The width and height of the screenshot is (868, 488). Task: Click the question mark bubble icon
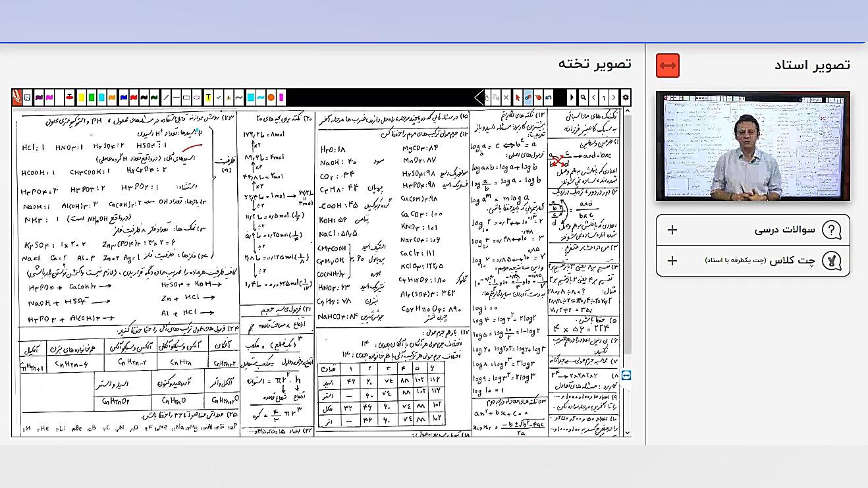click(832, 230)
